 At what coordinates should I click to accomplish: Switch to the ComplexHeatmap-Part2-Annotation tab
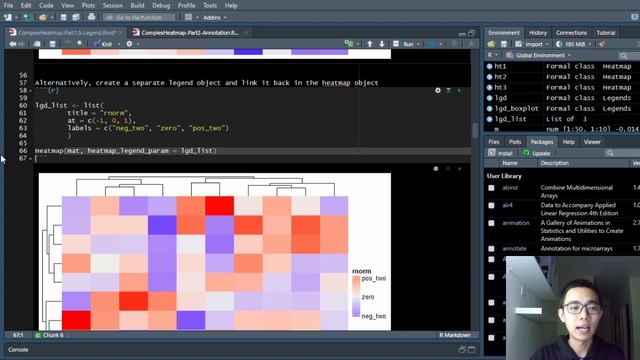(x=189, y=33)
